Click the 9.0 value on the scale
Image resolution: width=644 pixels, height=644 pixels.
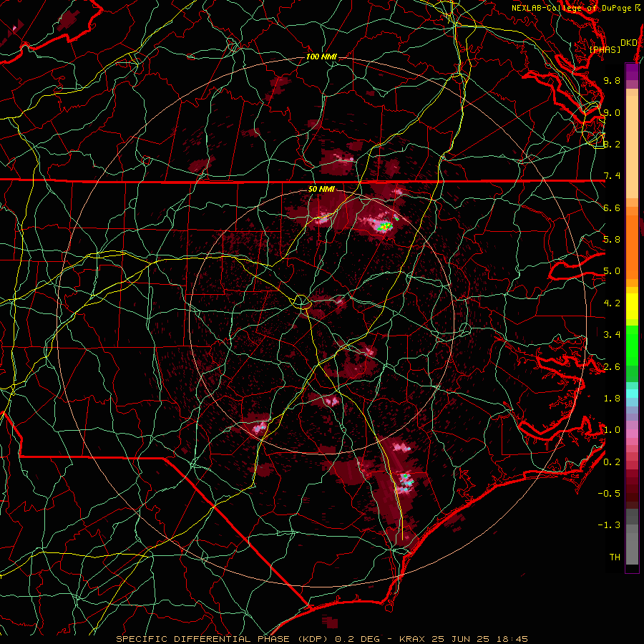[612, 112]
